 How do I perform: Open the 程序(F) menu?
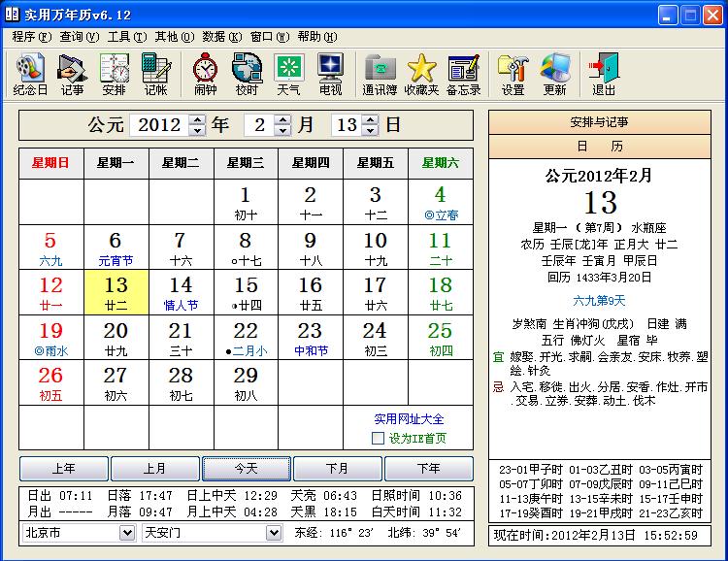coord(32,36)
